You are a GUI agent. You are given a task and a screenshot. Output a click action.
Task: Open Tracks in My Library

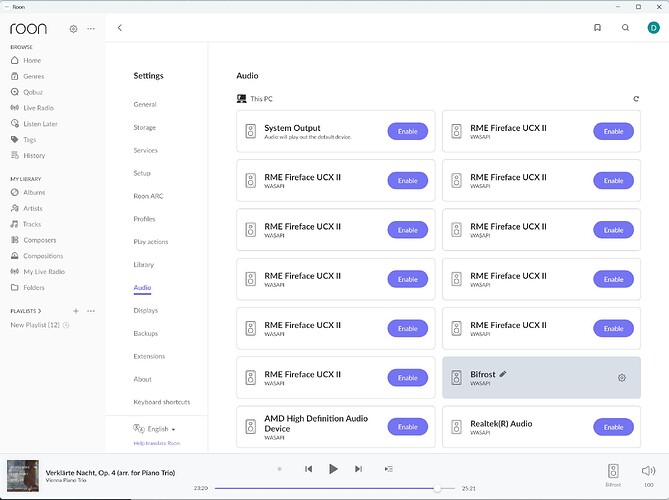click(x=26, y=224)
